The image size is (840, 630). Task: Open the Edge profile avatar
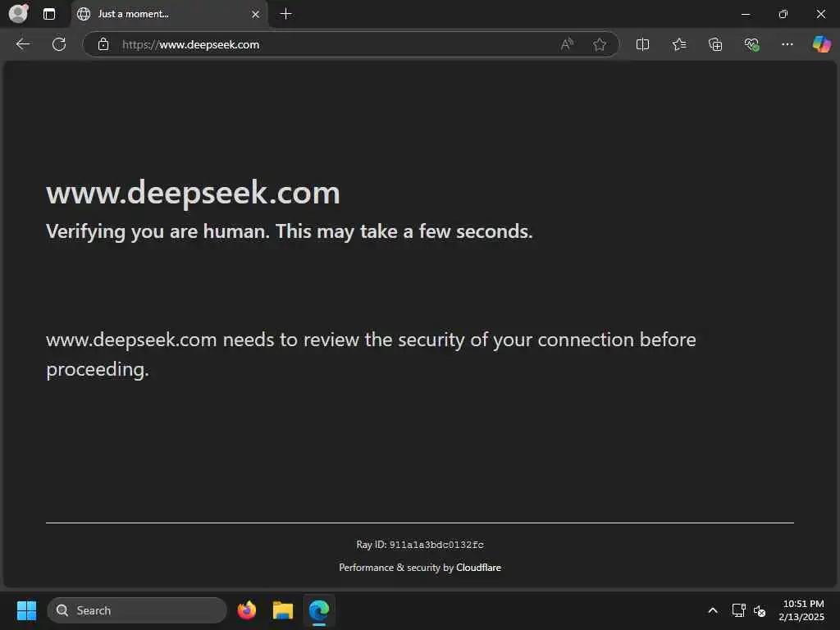tap(19, 13)
